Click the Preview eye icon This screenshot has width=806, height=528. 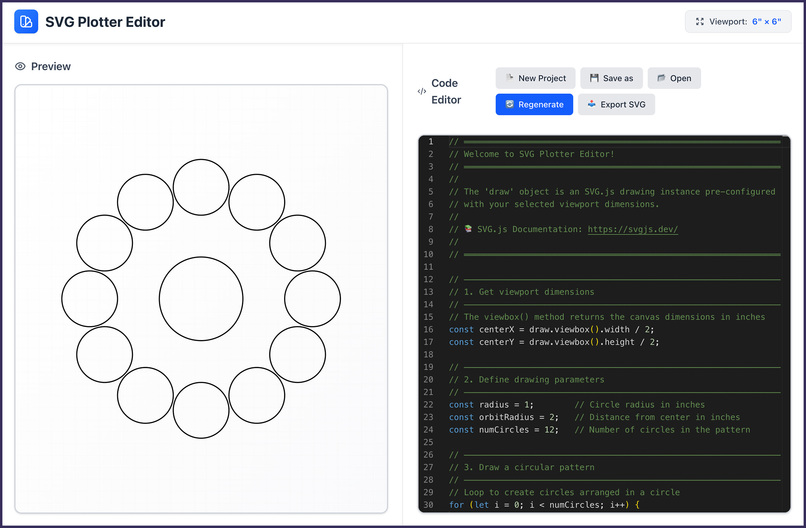[20, 66]
